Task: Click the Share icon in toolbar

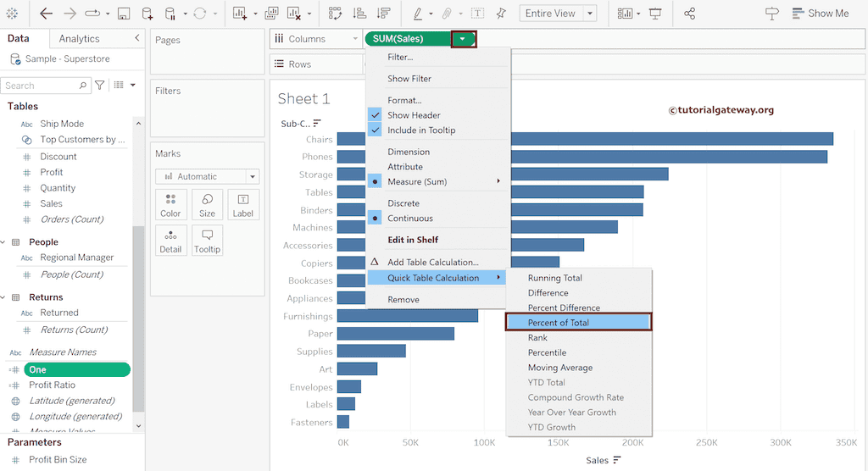Action: tap(689, 14)
